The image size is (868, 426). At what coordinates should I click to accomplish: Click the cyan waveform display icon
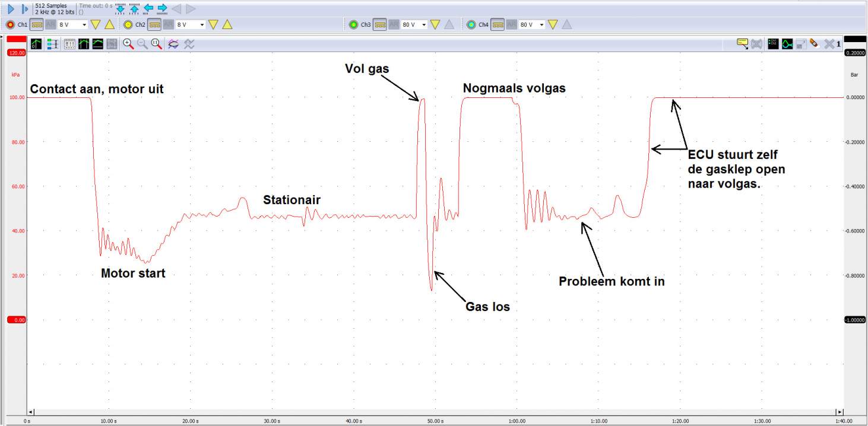click(787, 43)
